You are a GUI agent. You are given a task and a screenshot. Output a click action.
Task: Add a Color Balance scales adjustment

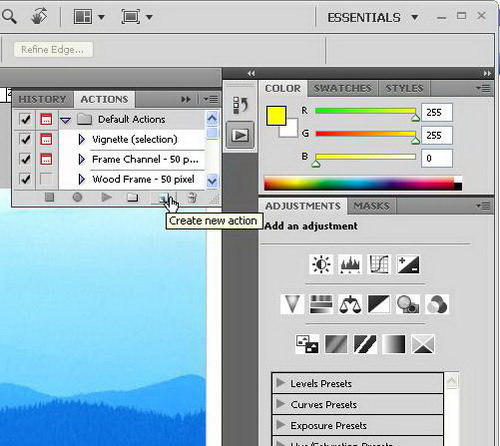click(350, 304)
